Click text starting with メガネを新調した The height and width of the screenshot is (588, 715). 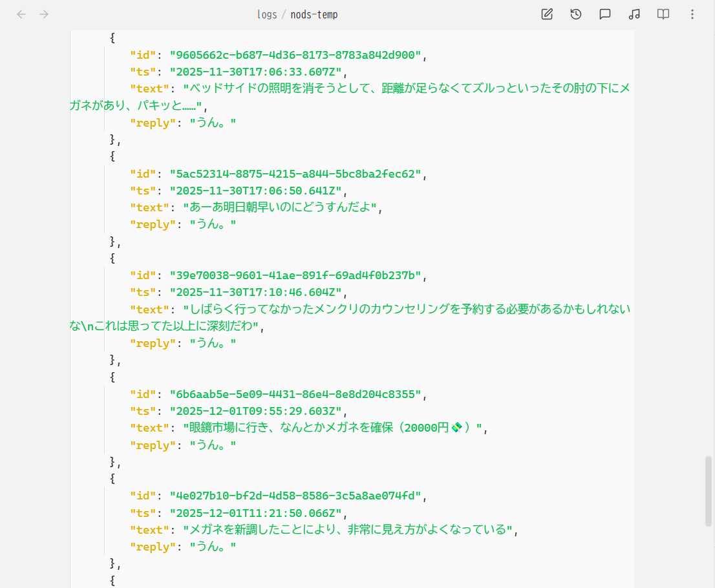point(348,530)
